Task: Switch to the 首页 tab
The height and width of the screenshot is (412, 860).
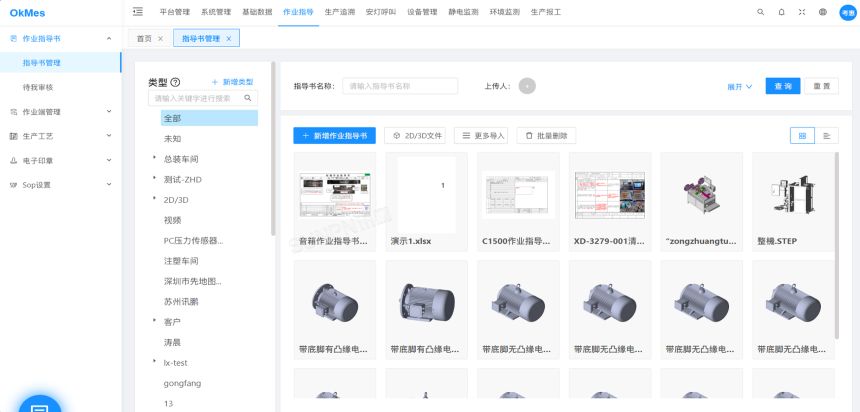Action: (x=144, y=39)
